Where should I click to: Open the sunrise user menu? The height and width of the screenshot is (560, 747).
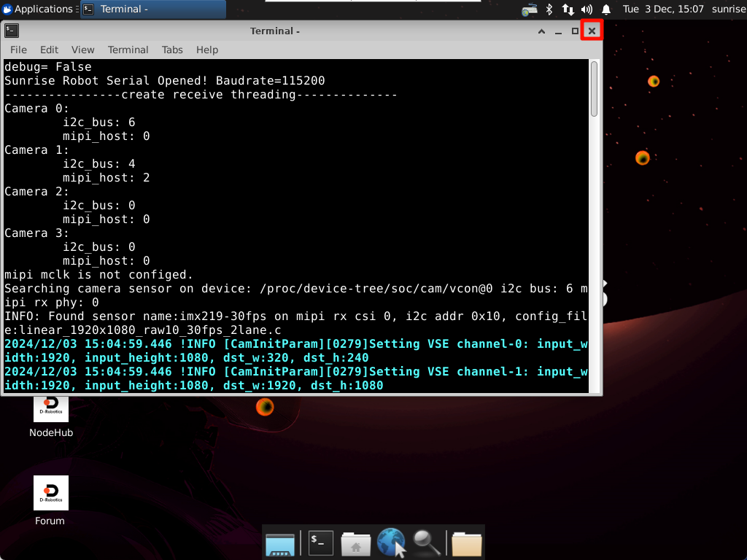click(x=729, y=9)
